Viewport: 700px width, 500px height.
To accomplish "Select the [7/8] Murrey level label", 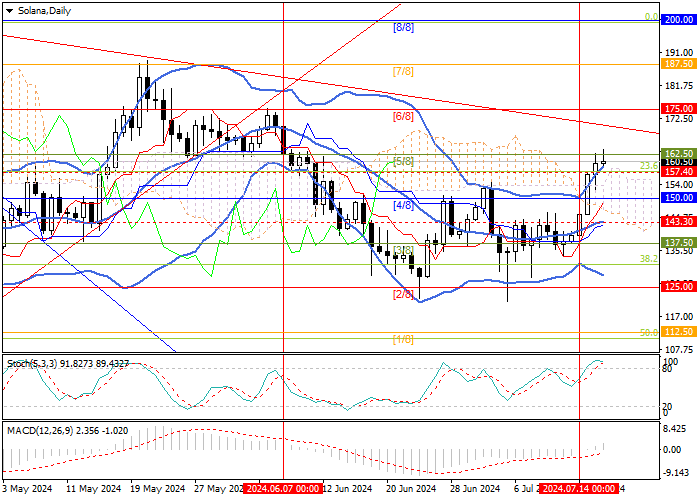I will [403, 71].
